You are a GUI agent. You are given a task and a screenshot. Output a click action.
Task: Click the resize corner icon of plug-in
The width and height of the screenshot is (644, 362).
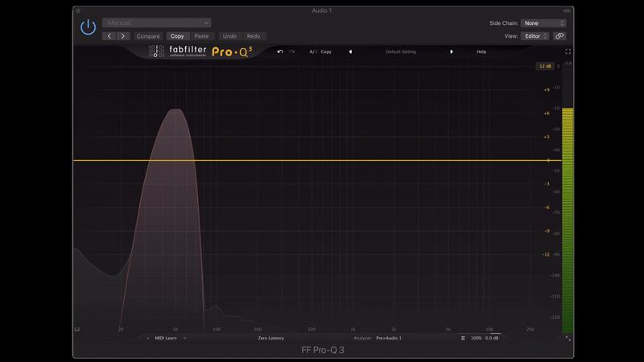pos(568,339)
